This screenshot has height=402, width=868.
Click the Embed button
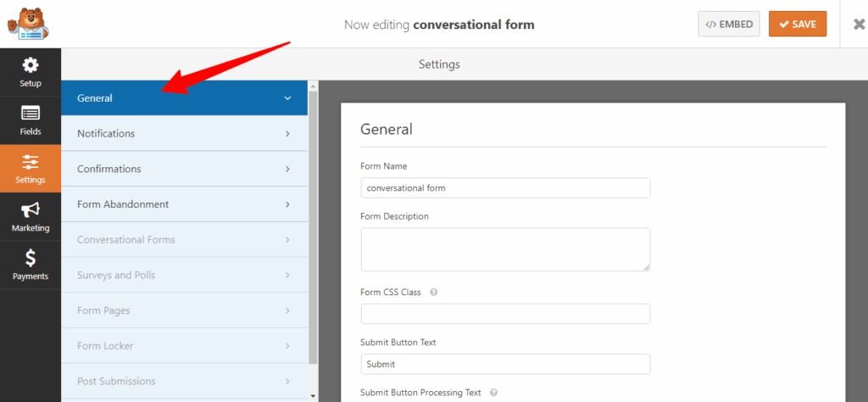729,25
